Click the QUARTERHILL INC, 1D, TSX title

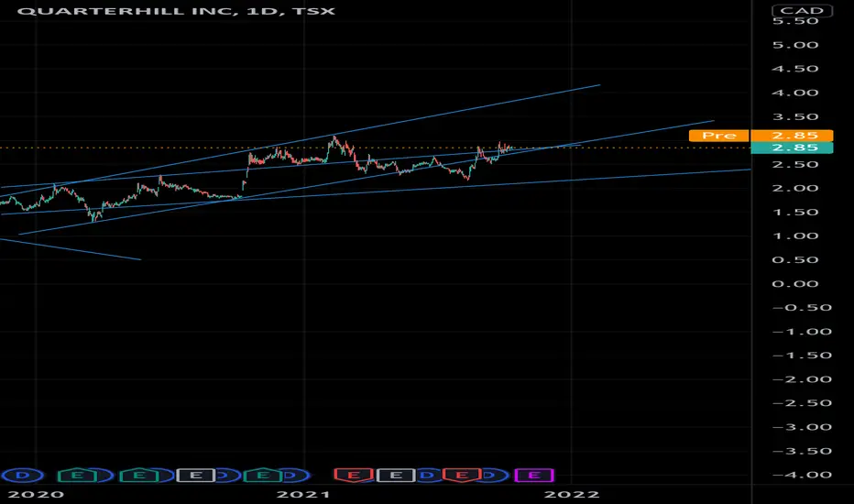[176, 11]
